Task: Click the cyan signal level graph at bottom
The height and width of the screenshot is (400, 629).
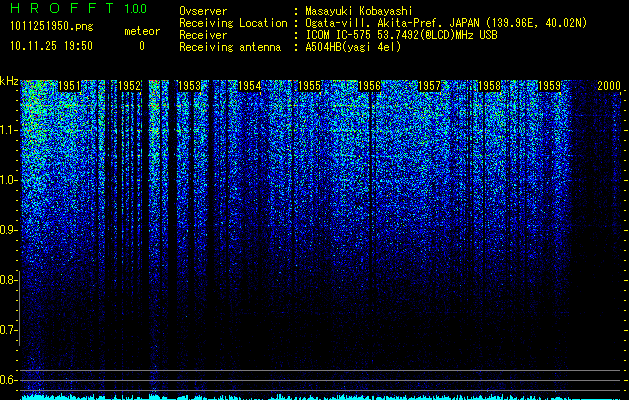Action: click(321, 397)
